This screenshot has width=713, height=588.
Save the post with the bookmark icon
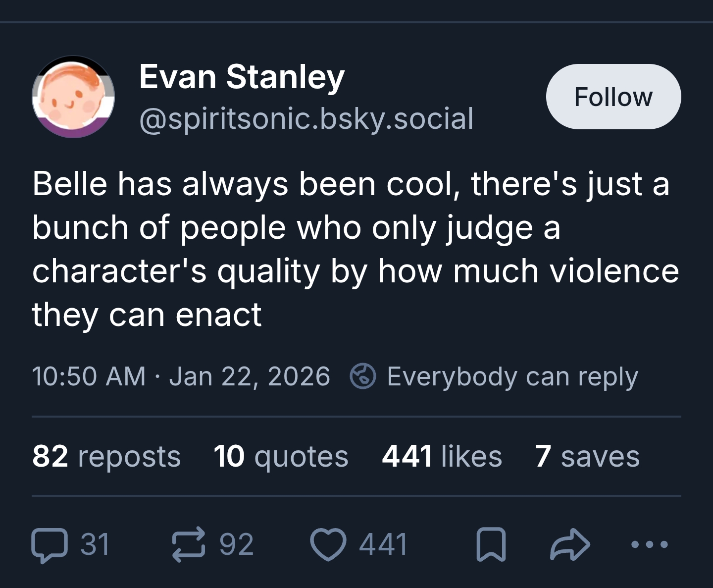pos(491,545)
